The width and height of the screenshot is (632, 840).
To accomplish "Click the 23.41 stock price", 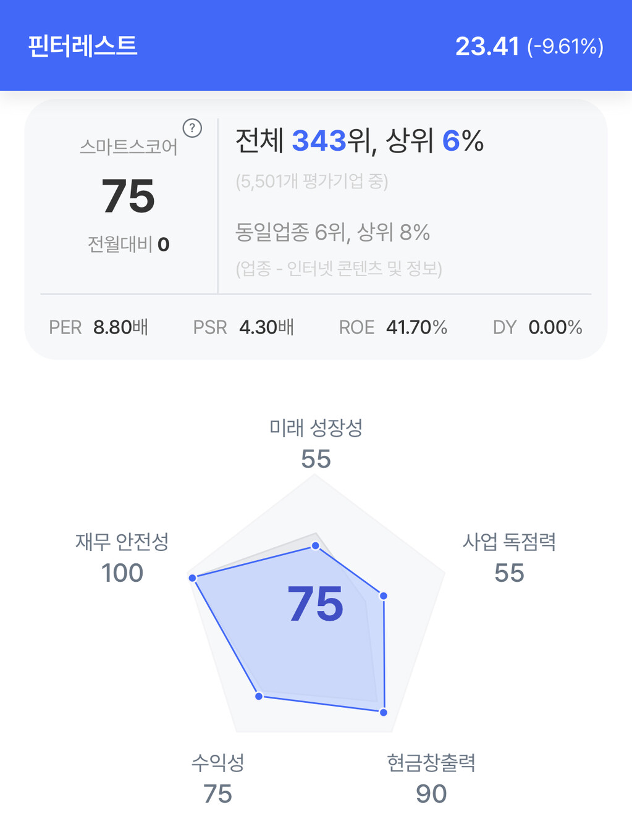I will click(487, 46).
